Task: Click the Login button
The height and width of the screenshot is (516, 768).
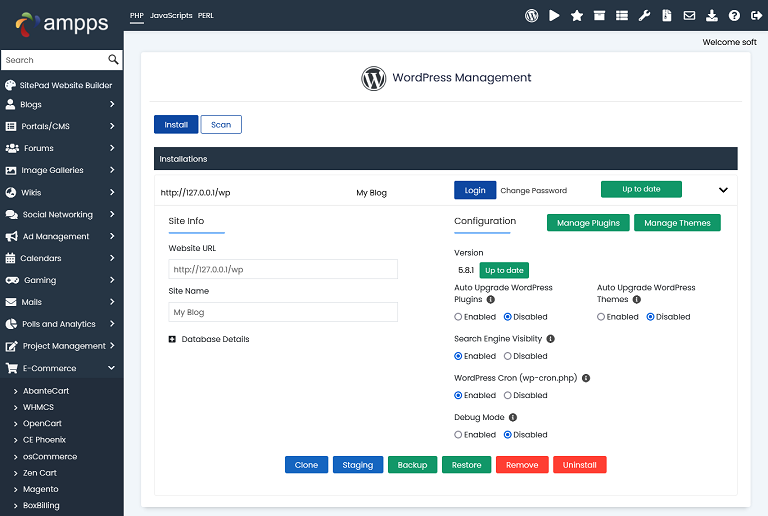Action: coord(475,190)
